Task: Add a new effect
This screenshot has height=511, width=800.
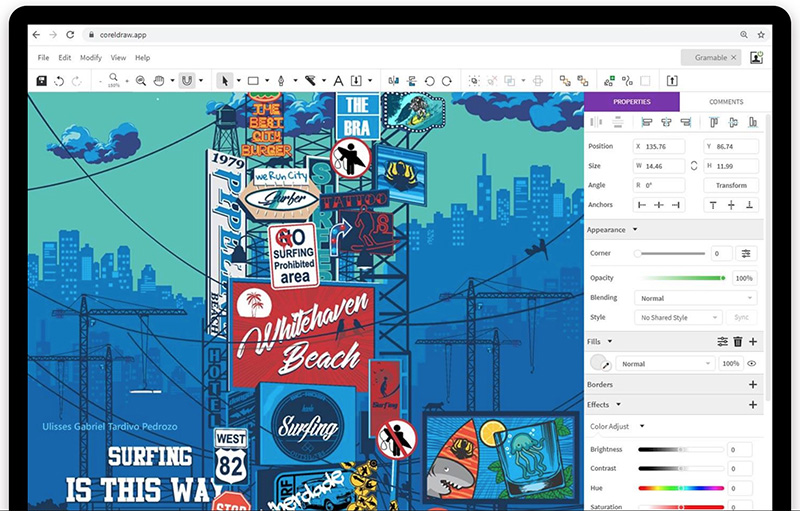Action: tap(753, 404)
